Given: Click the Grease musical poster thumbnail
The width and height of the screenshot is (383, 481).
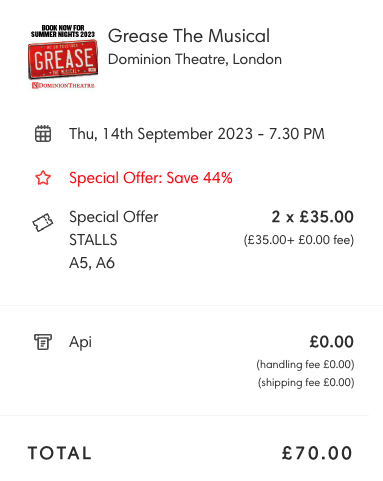Looking at the screenshot, I should coord(63,56).
